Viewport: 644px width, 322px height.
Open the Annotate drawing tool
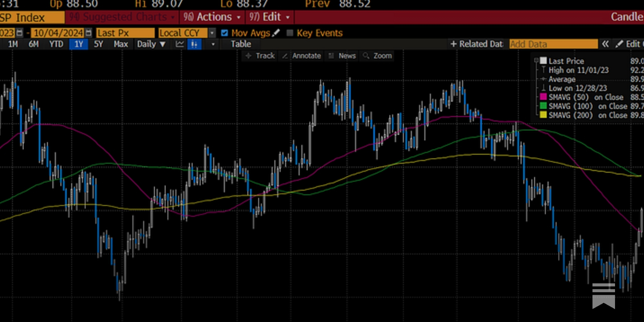[301, 56]
